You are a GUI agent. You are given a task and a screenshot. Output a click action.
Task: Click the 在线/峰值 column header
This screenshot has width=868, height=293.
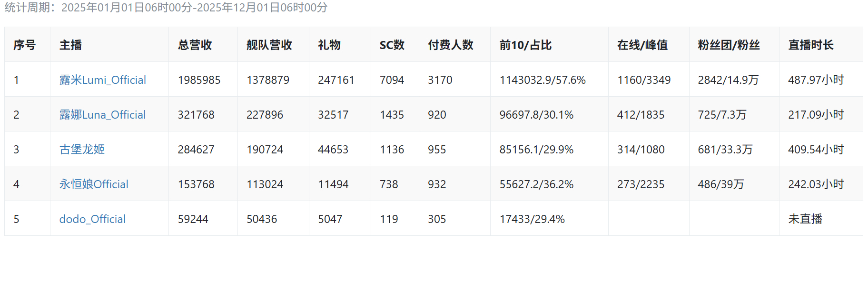pos(642,45)
